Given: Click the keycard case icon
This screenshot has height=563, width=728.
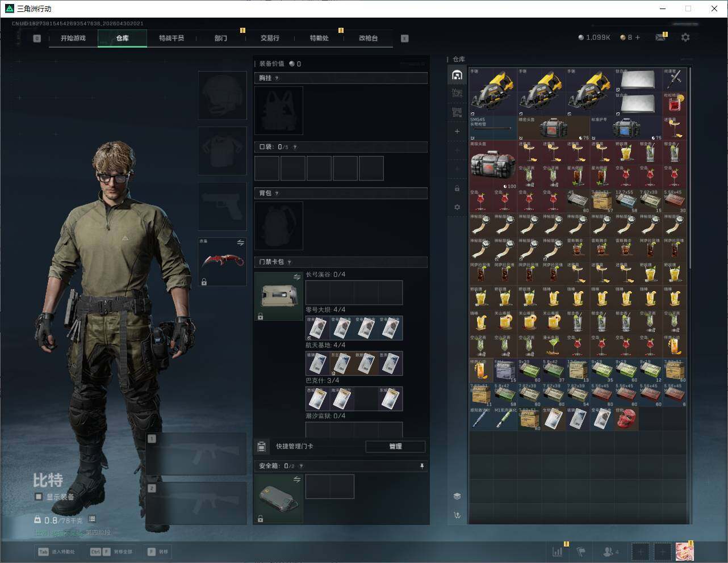Looking at the screenshot, I should (x=279, y=296).
